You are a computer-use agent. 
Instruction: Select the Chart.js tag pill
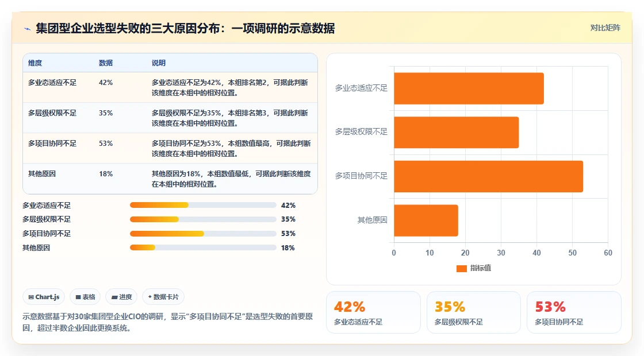[x=44, y=297]
